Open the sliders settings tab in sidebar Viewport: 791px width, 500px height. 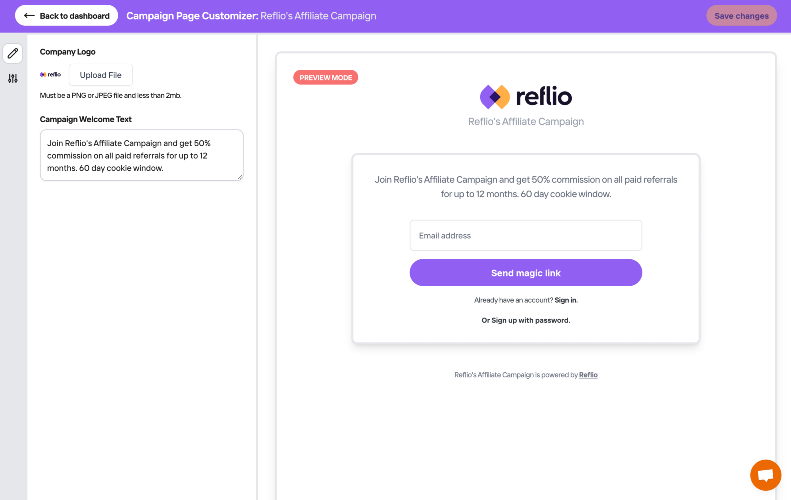pyautogui.click(x=13, y=78)
